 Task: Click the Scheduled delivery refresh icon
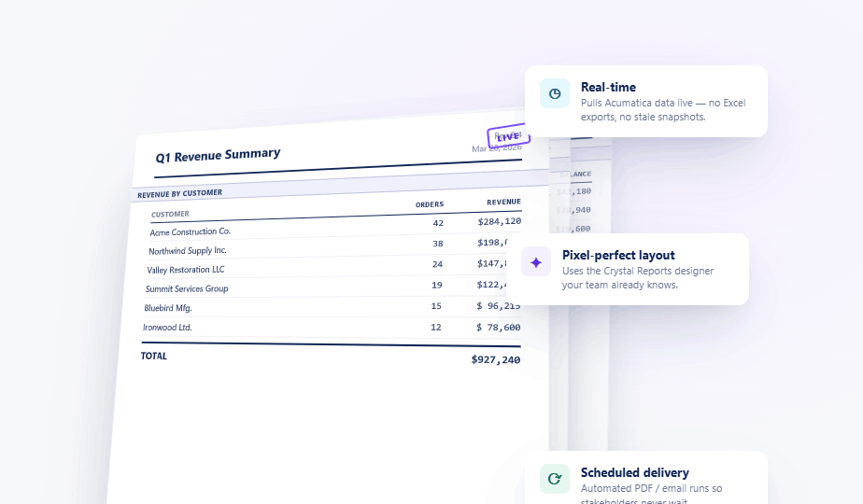555,479
